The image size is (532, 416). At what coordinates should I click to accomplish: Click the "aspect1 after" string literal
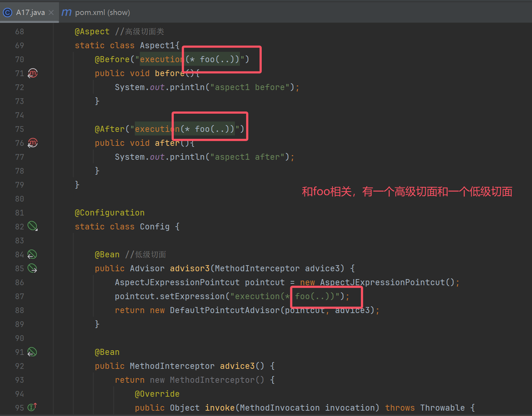[247, 157]
